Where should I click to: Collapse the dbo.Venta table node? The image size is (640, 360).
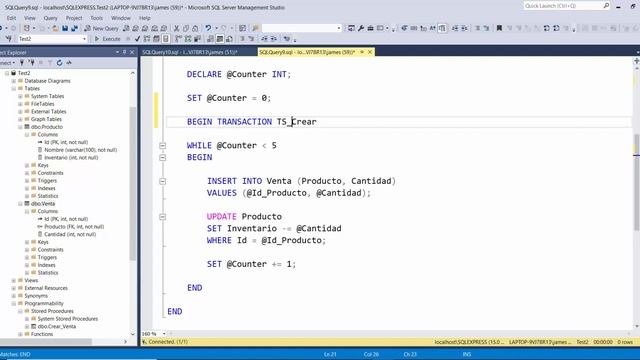coord(20,204)
